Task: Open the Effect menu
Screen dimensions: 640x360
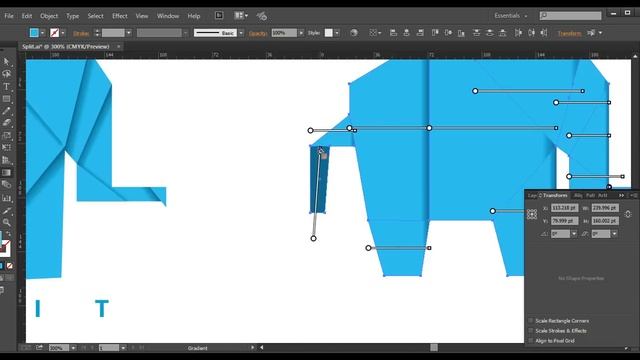Action: [x=120, y=16]
